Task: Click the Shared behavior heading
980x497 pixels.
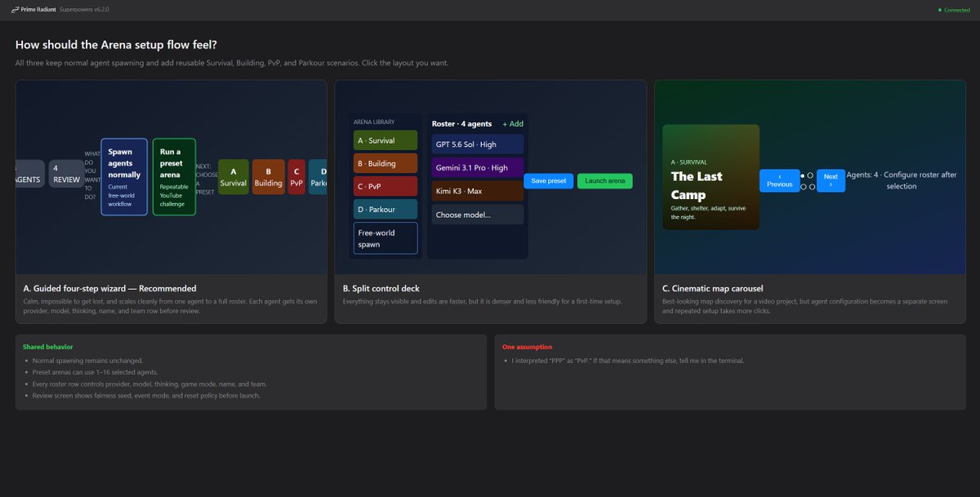Action: [49, 347]
